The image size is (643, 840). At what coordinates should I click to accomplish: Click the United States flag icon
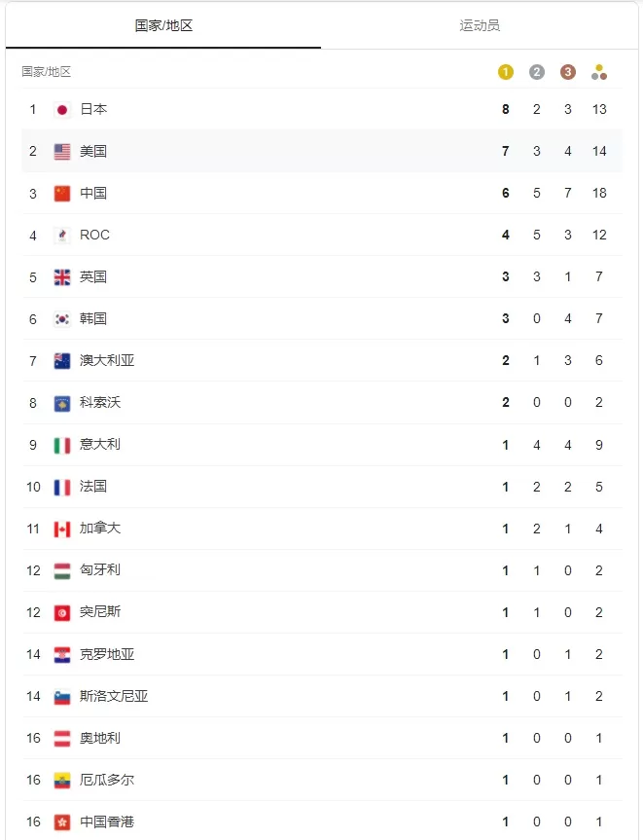pos(62,152)
